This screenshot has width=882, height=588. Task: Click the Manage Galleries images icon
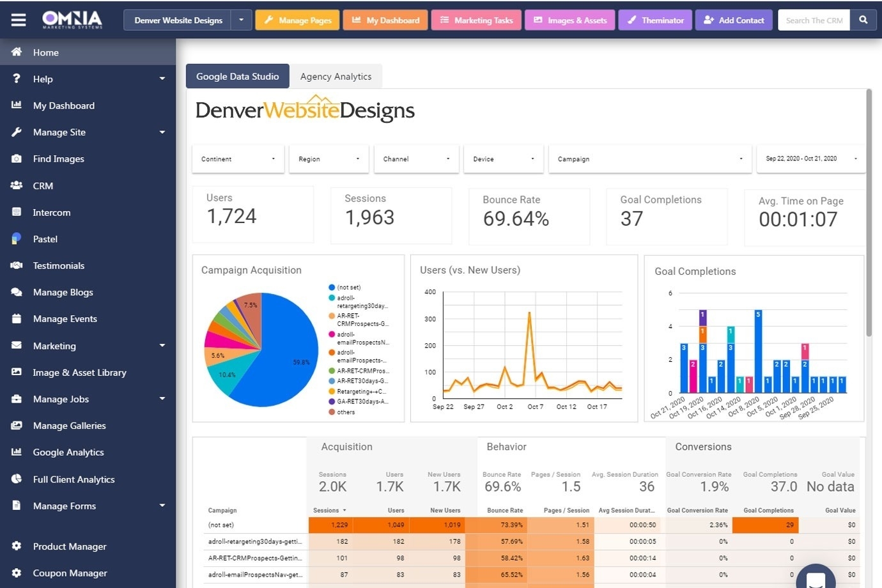click(x=17, y=425)
